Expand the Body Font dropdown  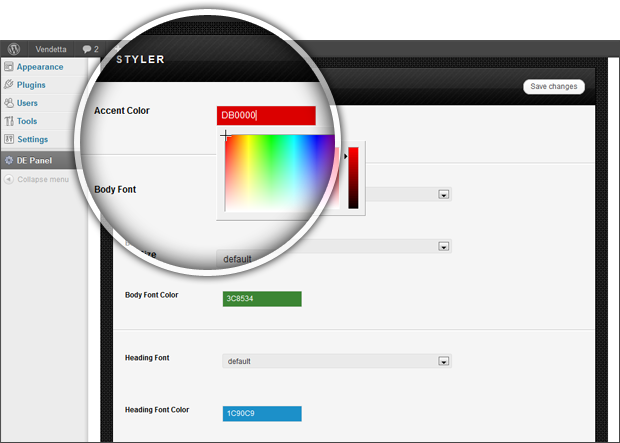[442, 195]
